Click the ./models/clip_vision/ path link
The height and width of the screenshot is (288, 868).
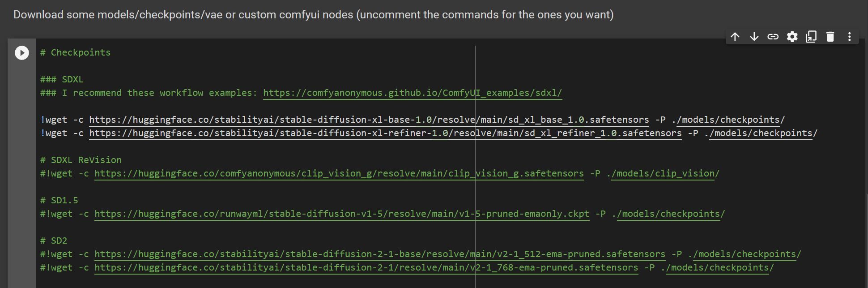pyautogui.click(x=665, y=174)
